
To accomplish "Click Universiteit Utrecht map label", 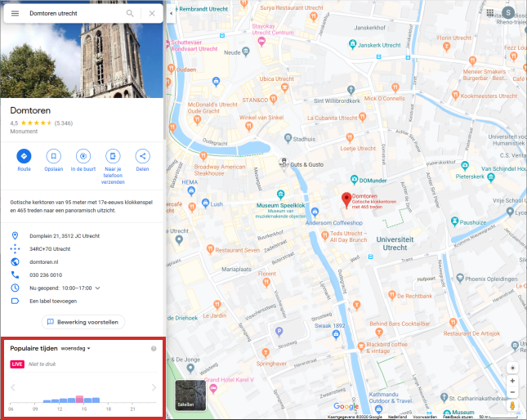I will pyautogui.click(x=395, y=244).
